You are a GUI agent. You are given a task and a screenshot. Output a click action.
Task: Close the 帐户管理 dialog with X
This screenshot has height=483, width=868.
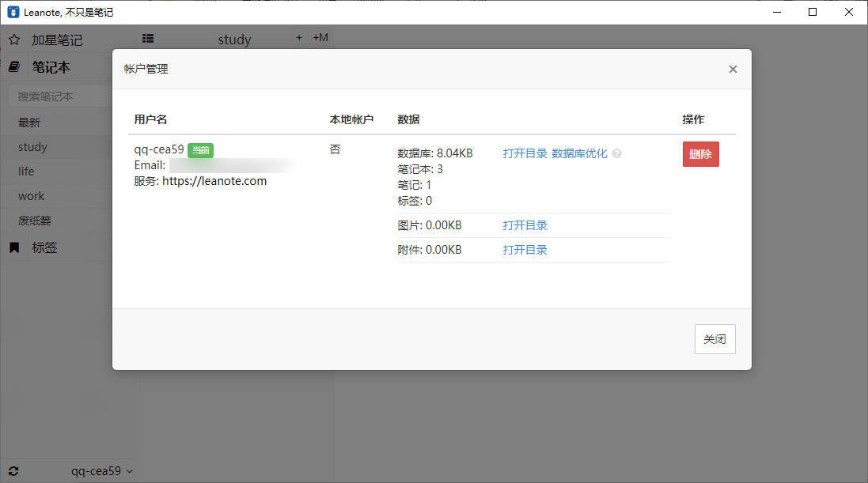733,69
